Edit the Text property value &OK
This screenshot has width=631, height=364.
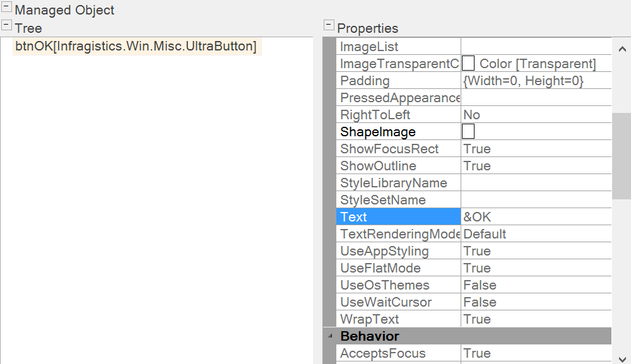[x=535, y=217]
